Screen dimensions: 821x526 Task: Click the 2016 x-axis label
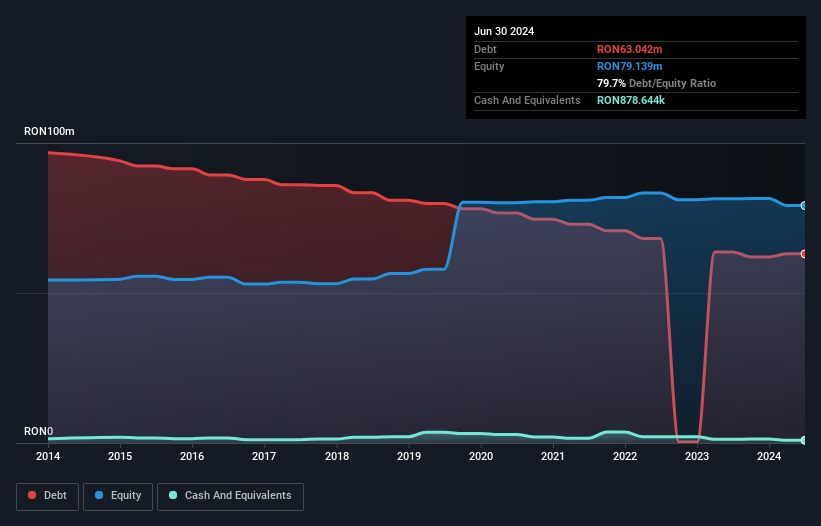coord(192,456)
